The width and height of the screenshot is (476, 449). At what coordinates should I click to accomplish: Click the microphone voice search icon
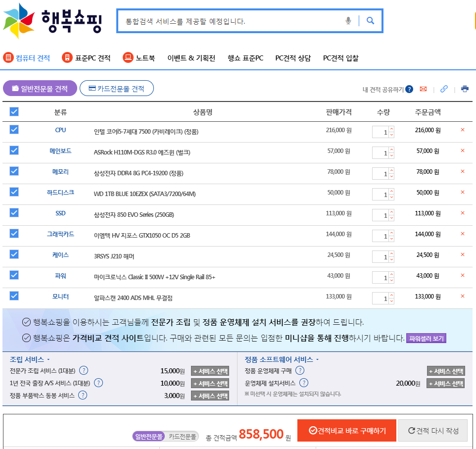click(348, 21)
